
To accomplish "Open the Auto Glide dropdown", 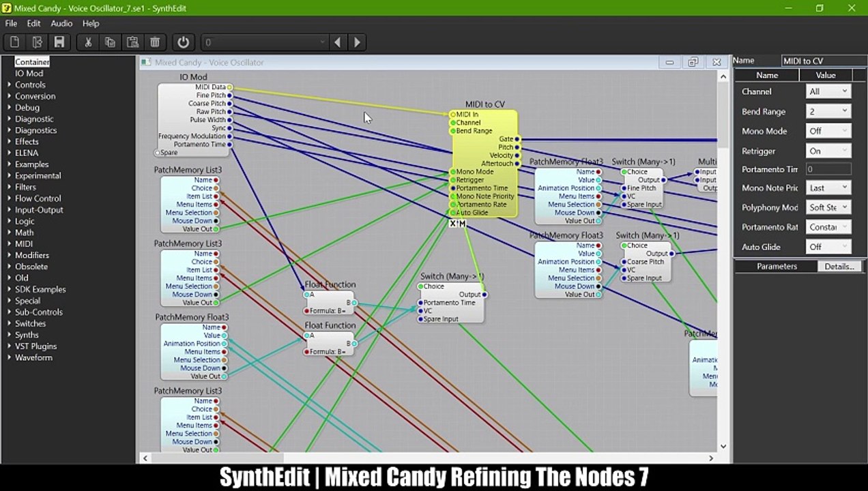I will (828, 247).
